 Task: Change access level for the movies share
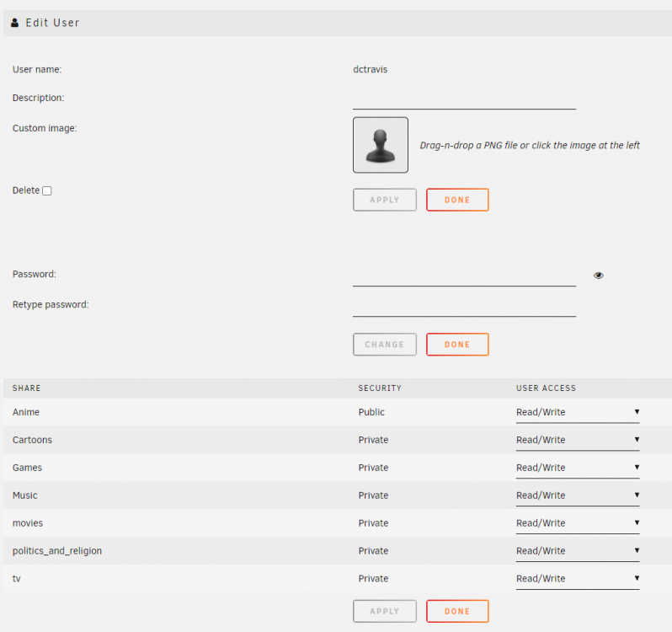578,523
